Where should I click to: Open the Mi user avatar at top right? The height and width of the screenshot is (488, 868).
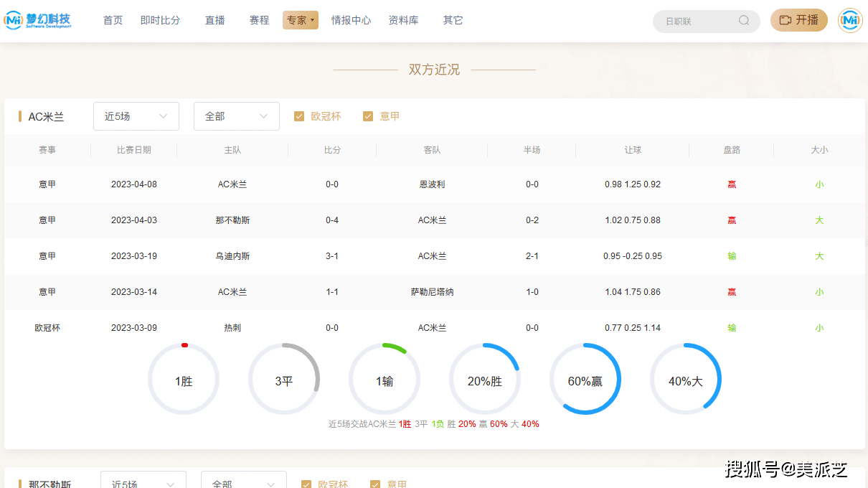click(850, 21)
